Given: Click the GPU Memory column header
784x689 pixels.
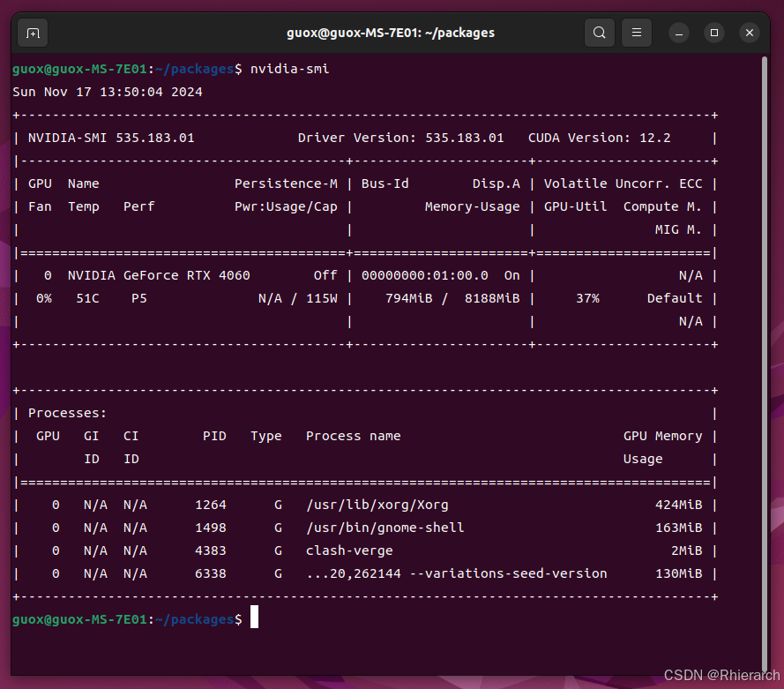Looking at the screenshot, I should 662,436.
